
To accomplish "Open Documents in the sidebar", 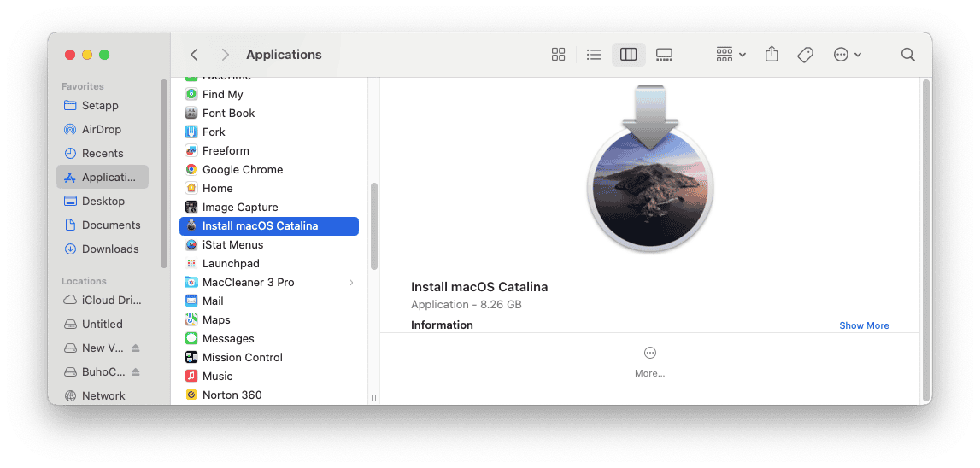I will coord(103,225).
